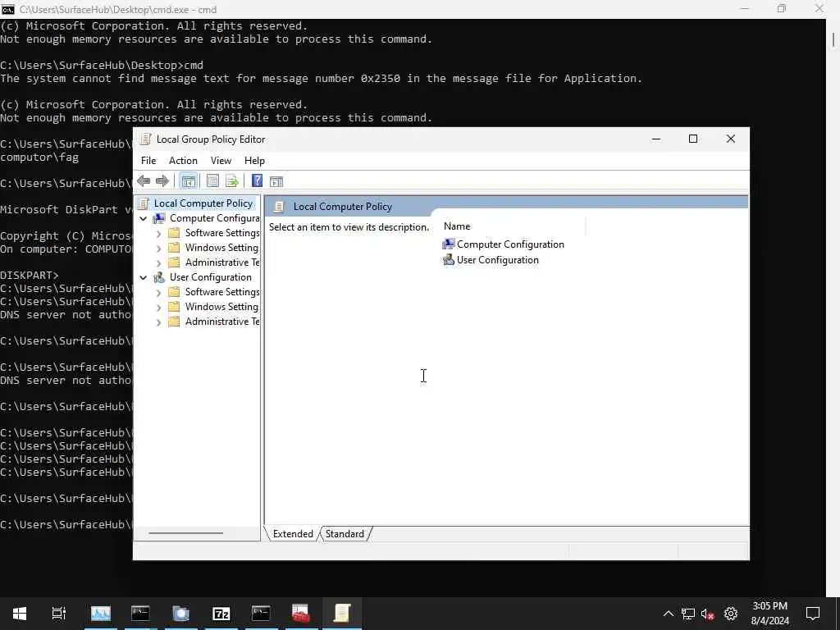Click Computer Configuration label in right pane
The image size is (840, 630).
point(510,244)
